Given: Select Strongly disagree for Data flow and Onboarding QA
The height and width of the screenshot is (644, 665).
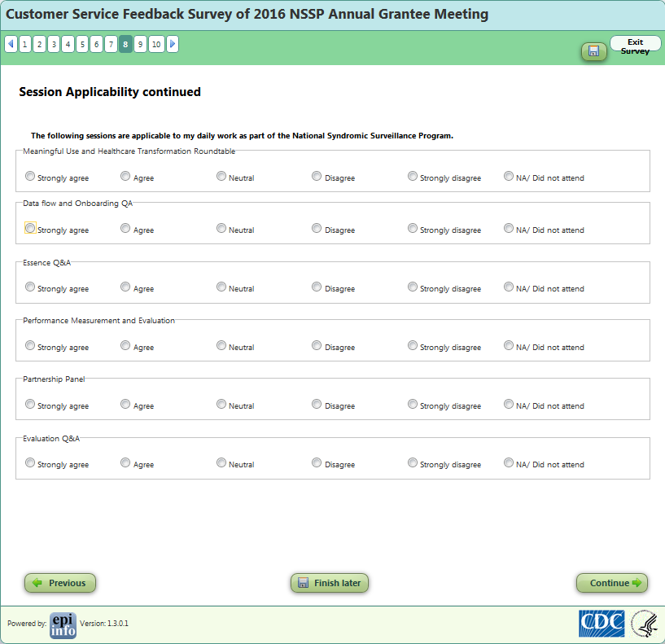Looking at the screenshot, I should [413, 228].
